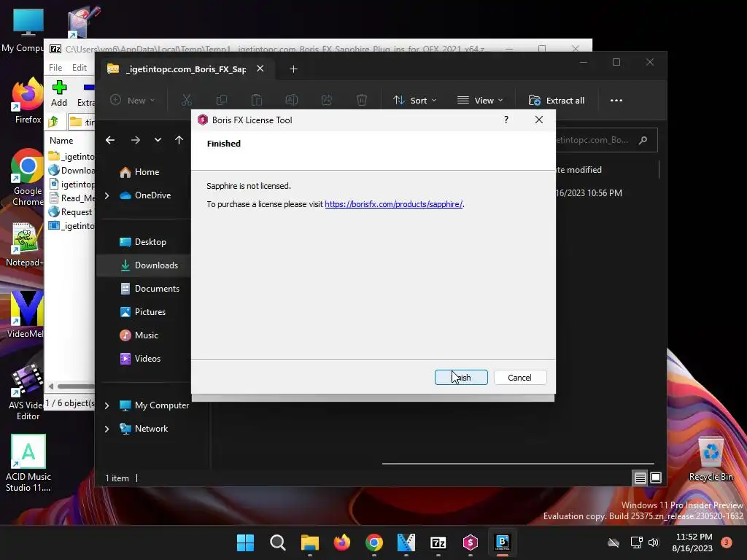Open ACID Music Studio desktop shortcut

28,462
